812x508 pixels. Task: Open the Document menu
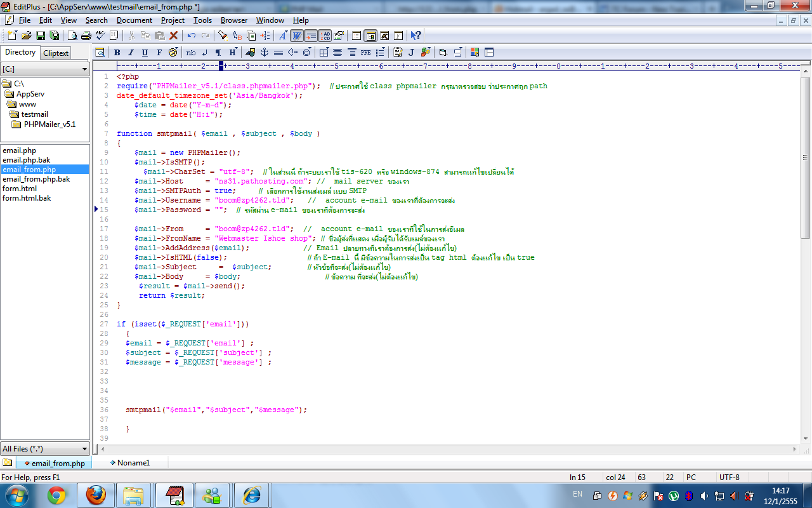pyautogui.click(x=134, y=20)
